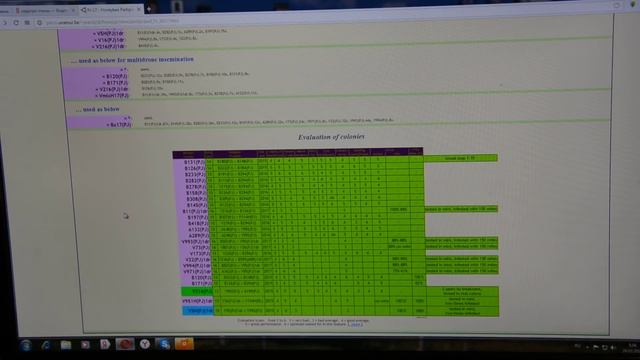Open the Windows Start menu
Screen dimensions: 640x360
click(x=26, y=345)
